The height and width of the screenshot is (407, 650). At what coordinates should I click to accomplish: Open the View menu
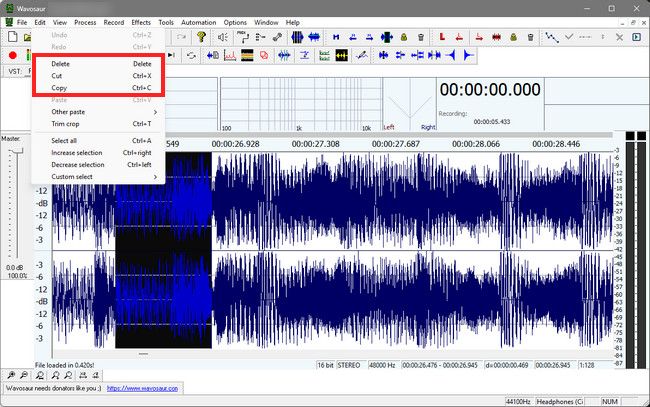60,22
